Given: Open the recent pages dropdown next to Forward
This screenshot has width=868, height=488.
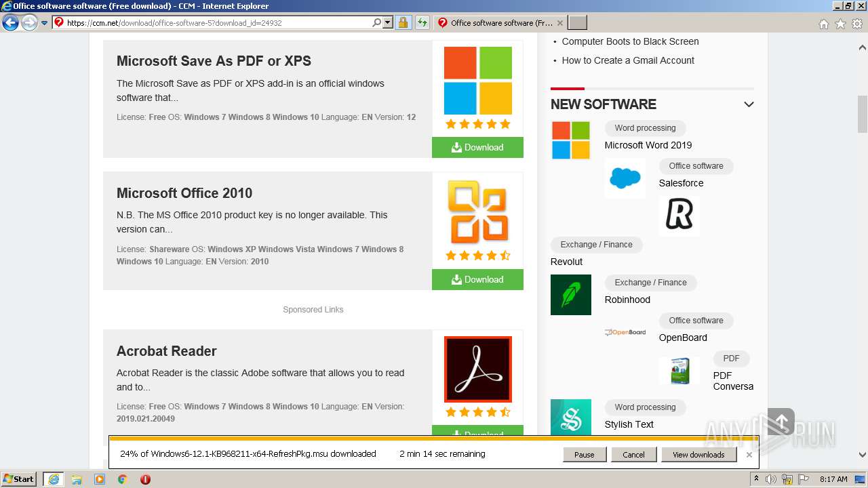Looking at the screenshot, I should [x=45, y=23].
